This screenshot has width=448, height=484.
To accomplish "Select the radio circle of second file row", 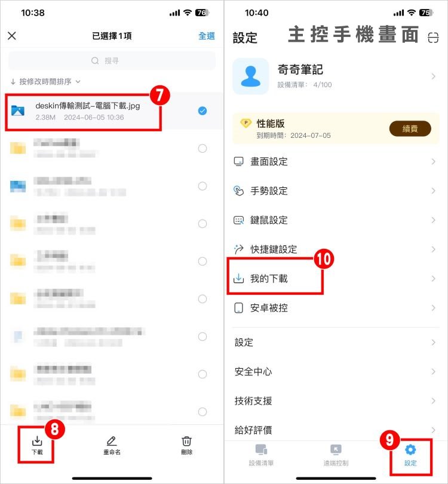I will (x=202, y=149).
